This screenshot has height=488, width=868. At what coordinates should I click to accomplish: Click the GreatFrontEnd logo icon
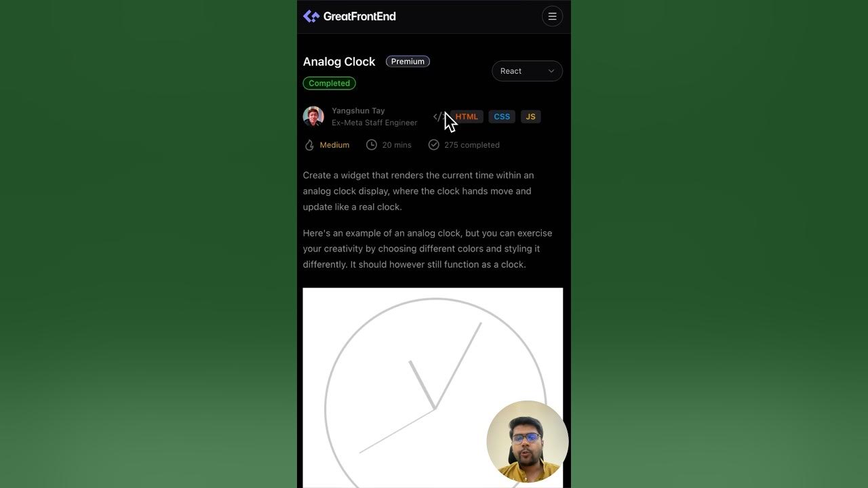click(x=311, y=16)
